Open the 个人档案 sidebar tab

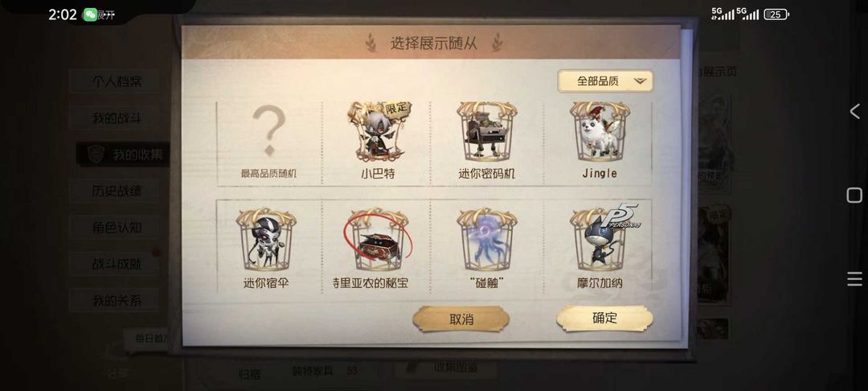pos(117,82)
